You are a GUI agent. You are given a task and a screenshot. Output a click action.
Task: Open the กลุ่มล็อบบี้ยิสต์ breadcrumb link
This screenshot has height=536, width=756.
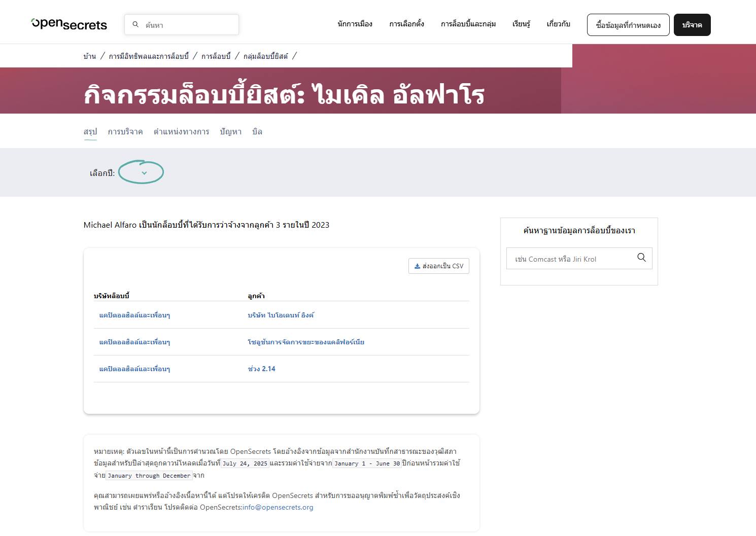pyautogui.click(x=265, y=56)
